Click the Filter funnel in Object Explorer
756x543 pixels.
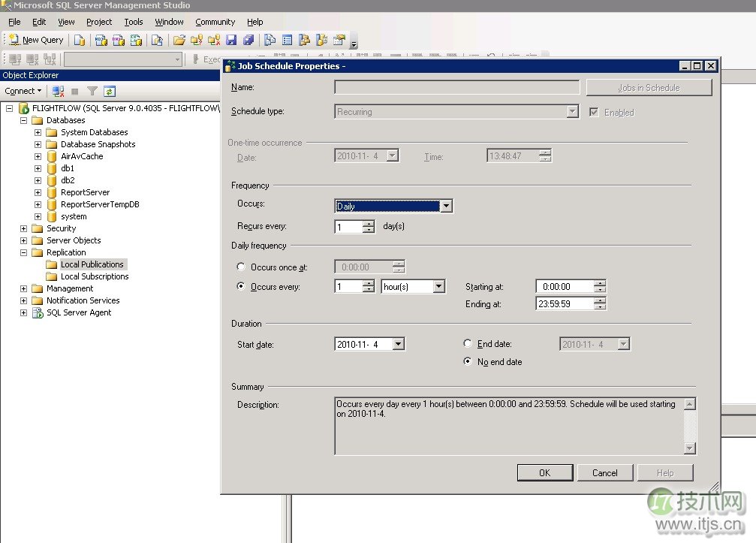pos(92,91)
